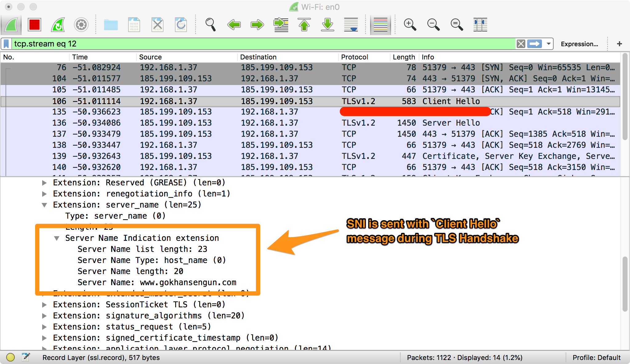The height and width of the screenshot is (364, 630).
Task: Click the Expression… button
Action: point(579,44)
